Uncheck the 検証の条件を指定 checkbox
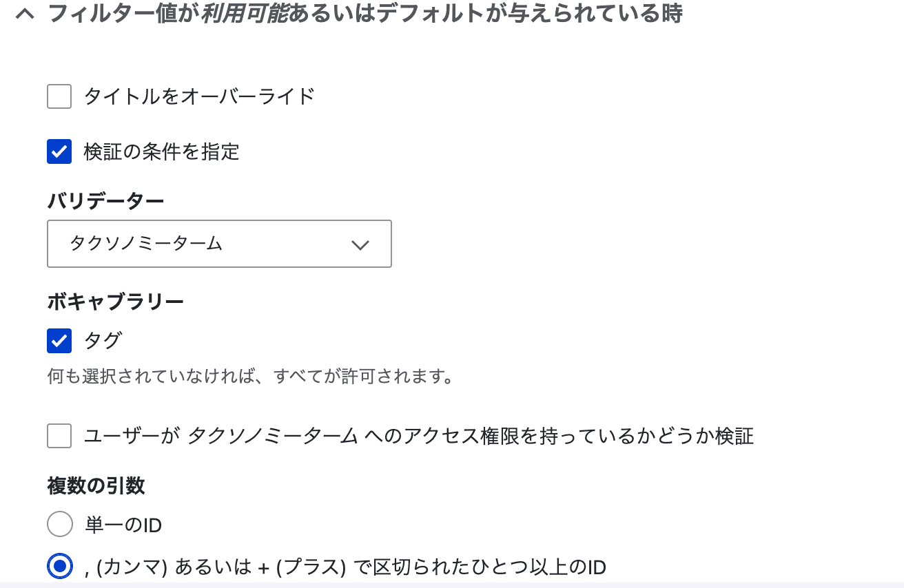Viewport: 904px width, 588px height. [x=59, y=151]
